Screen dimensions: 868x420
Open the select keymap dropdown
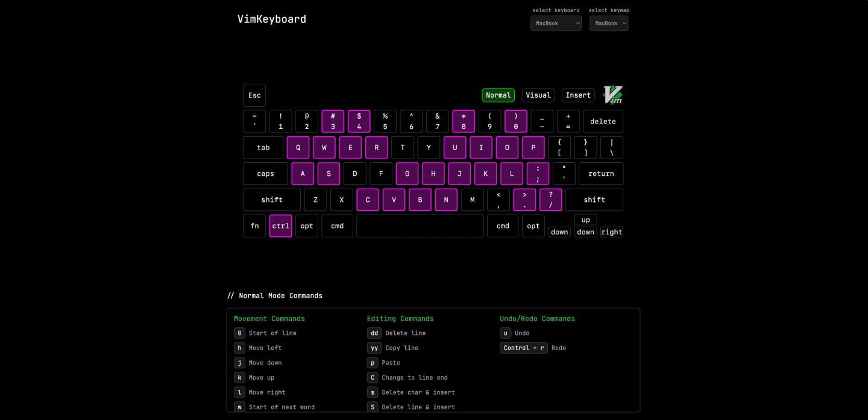pos(608,24)
